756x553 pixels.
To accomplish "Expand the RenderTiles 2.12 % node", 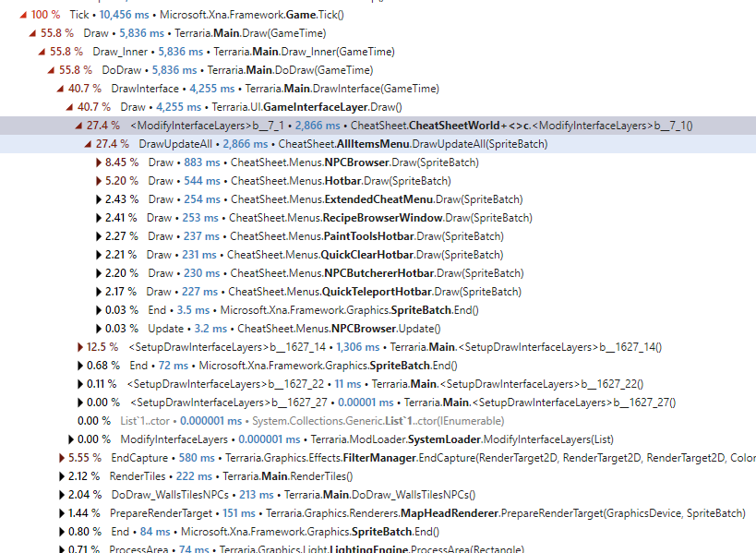I will point(62,476).
